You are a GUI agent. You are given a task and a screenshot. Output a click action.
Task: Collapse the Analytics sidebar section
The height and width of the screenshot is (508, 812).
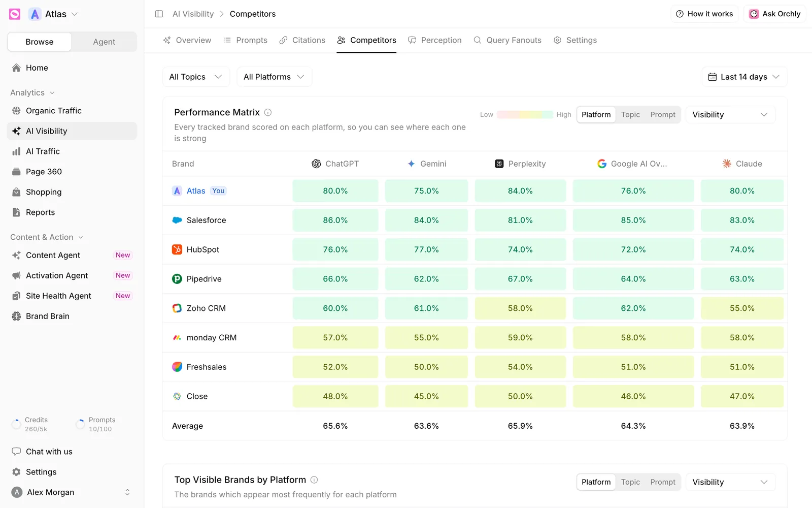[x=32, y=92]
